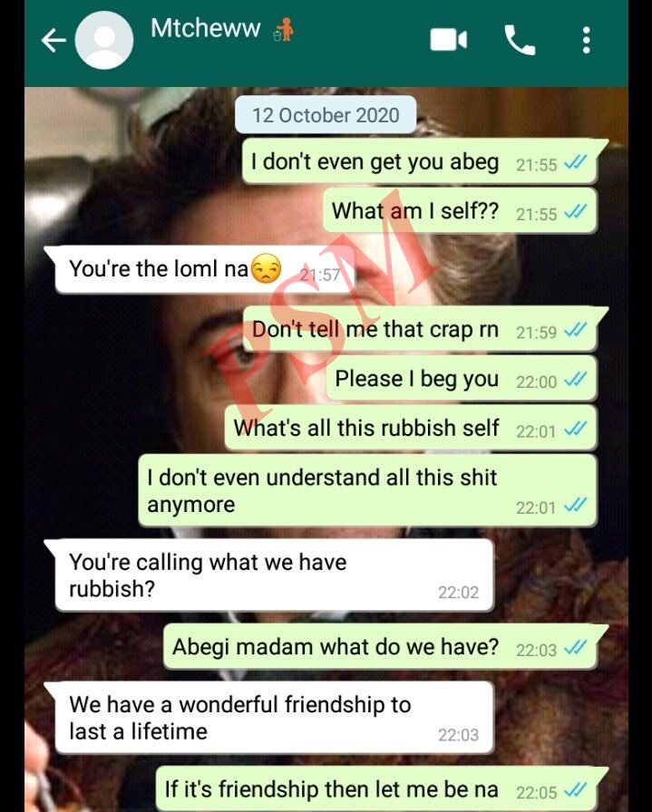Select "I don't even understand all this" message
This screenshot has width=652, height=812.
pyautogui.click(x=368, y=490)
